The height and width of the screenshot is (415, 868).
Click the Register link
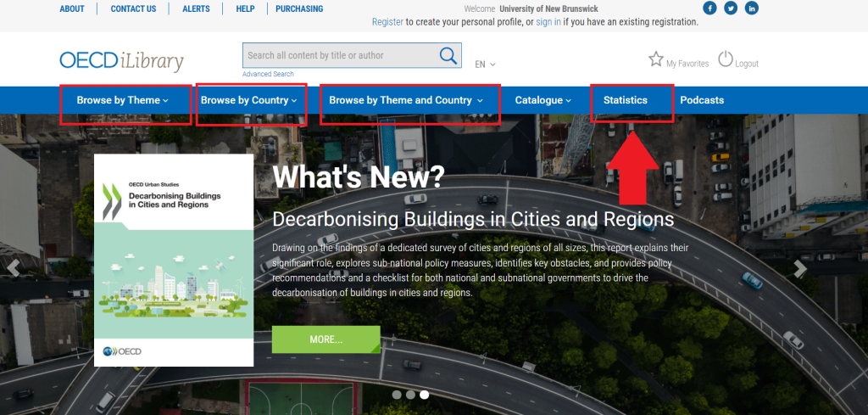pyautogui.click(x=387, y=22)
